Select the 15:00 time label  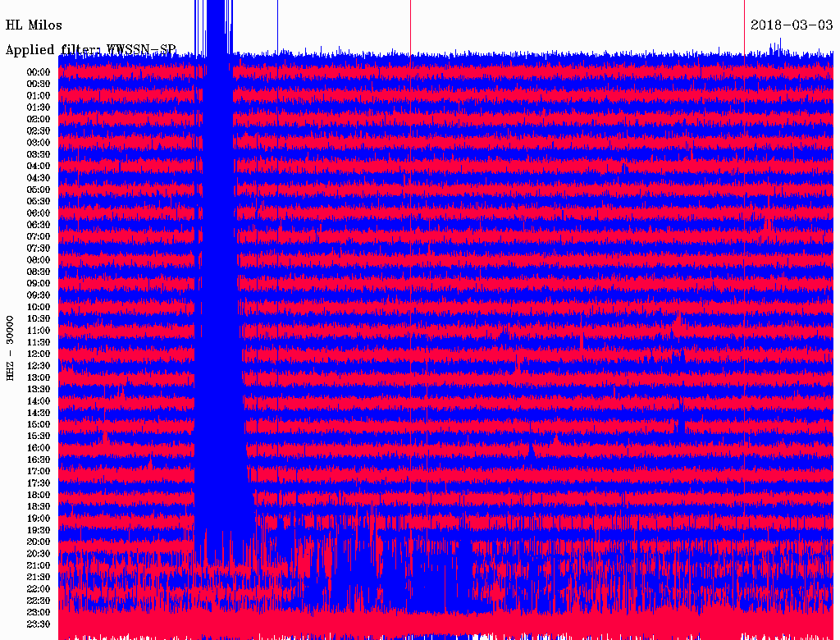[39, 424]
